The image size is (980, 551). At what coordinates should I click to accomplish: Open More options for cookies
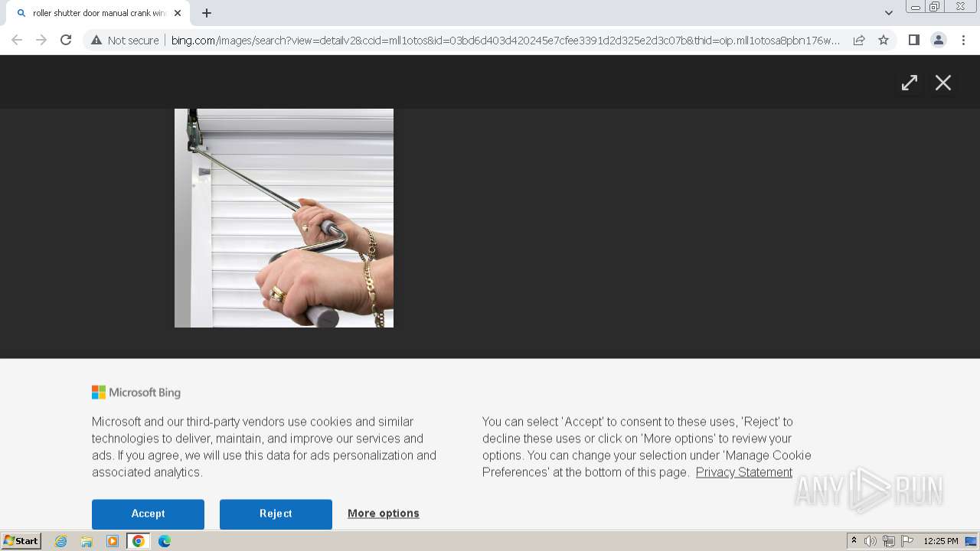pyautogui.click(x=384, y=514)
